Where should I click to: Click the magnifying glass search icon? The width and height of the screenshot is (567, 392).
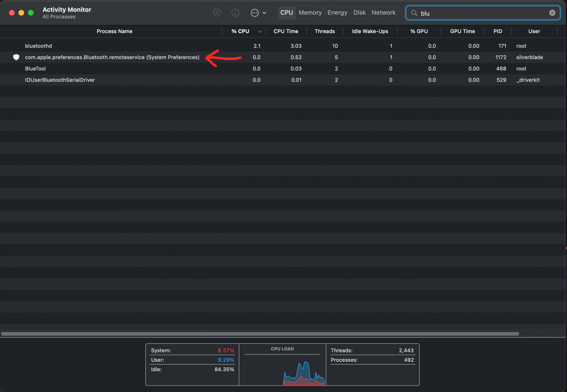tap(414, 13)
